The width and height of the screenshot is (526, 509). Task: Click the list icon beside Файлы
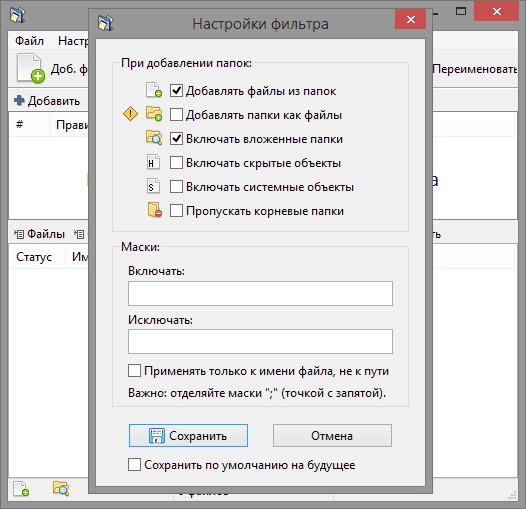(19, 234)
